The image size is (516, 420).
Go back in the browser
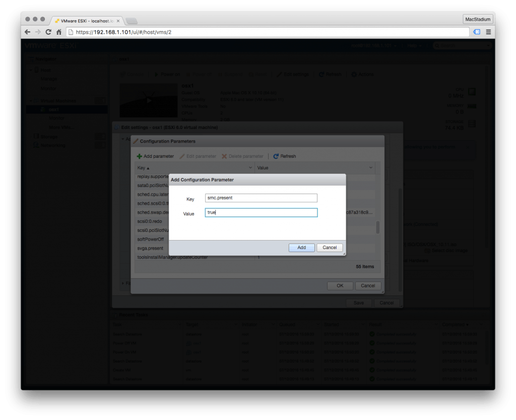pyautogui.click(x=28, y=32)
